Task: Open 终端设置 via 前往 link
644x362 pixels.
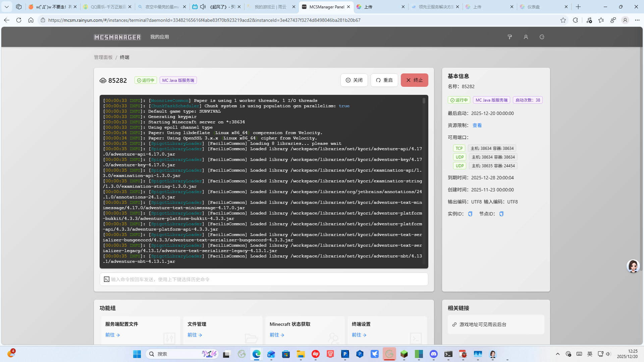Action: [x=359, y=335]
